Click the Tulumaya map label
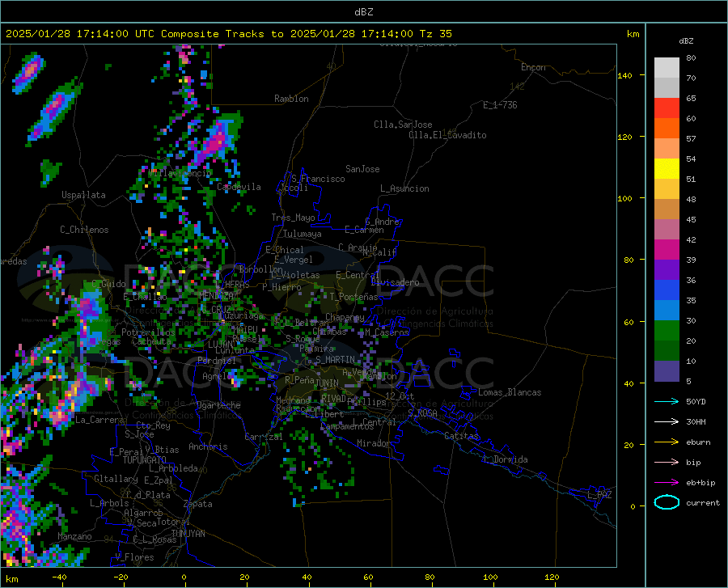 pos(303,234)
